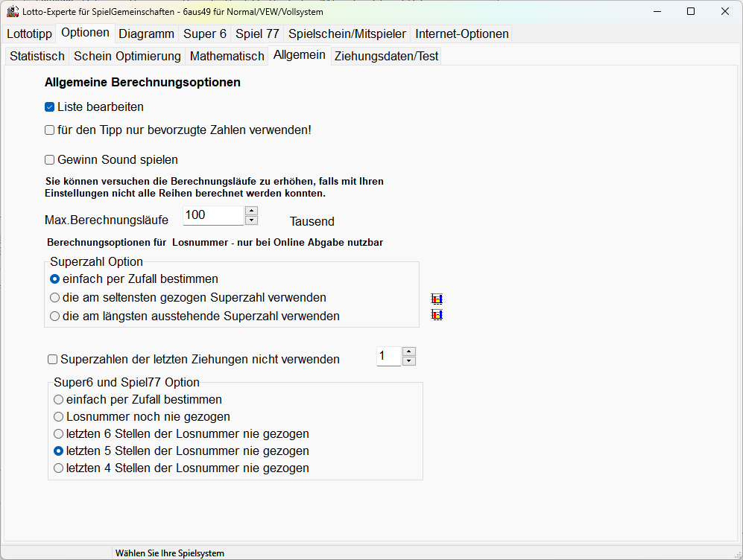Uncheck the Liste bearbeiten checkbox
The height and width of the screenshot is (560, 743).
click(50, 107)
